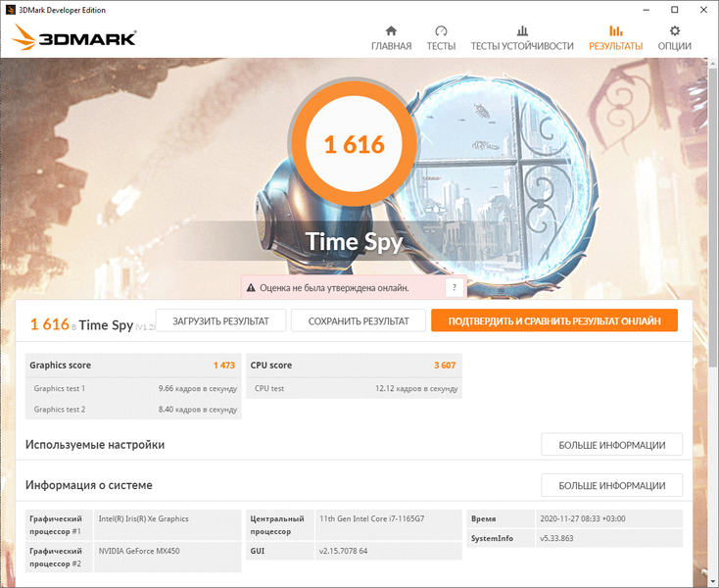Click SystemInfo version v5.33.863

[556, 538]
